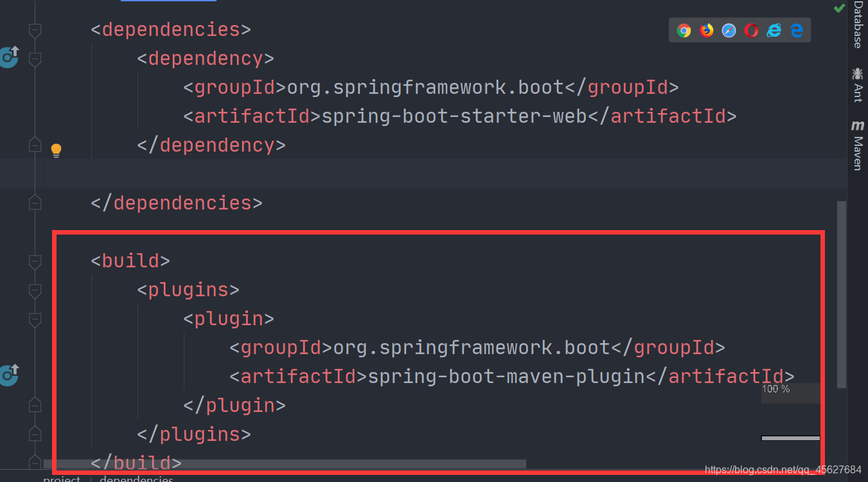Screen dimensions: 868x482
Task: Click the <dependencies> opening tag text
Action: [171, 30]
